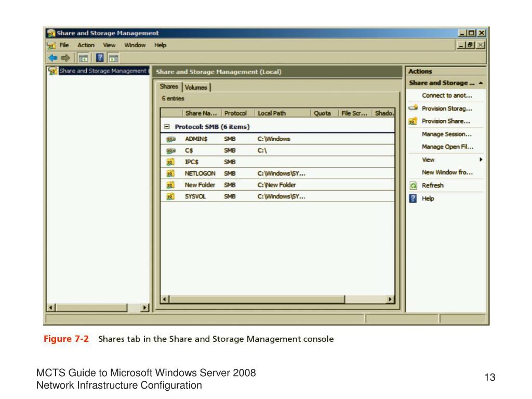532x399 pixels.
Task: Click the C:\Windows local path cell
Action: (x=274, y=139)
